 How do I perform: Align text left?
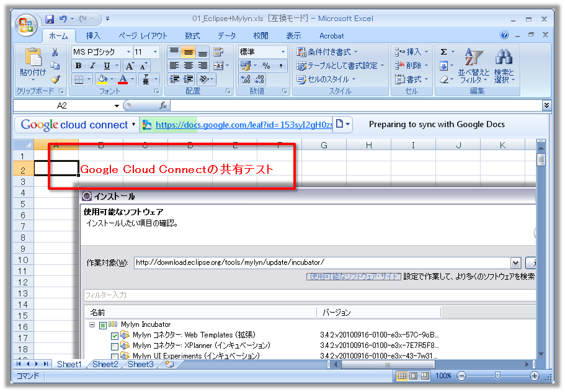174,66
